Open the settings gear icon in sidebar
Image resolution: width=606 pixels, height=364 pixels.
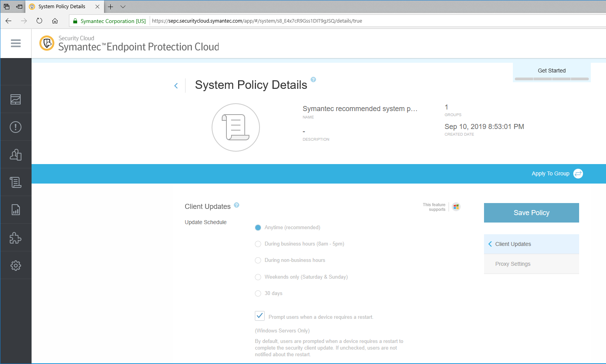click(x=16, y=265)
